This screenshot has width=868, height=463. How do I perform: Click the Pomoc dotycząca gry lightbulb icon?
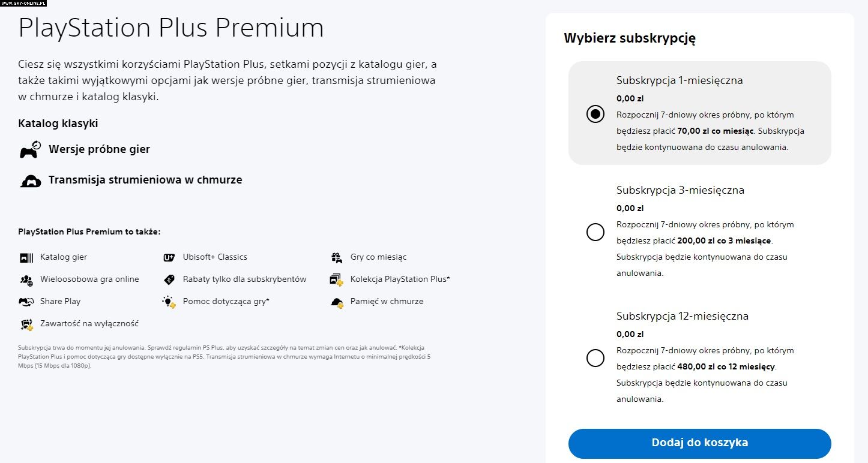click(x=169, y=302)
